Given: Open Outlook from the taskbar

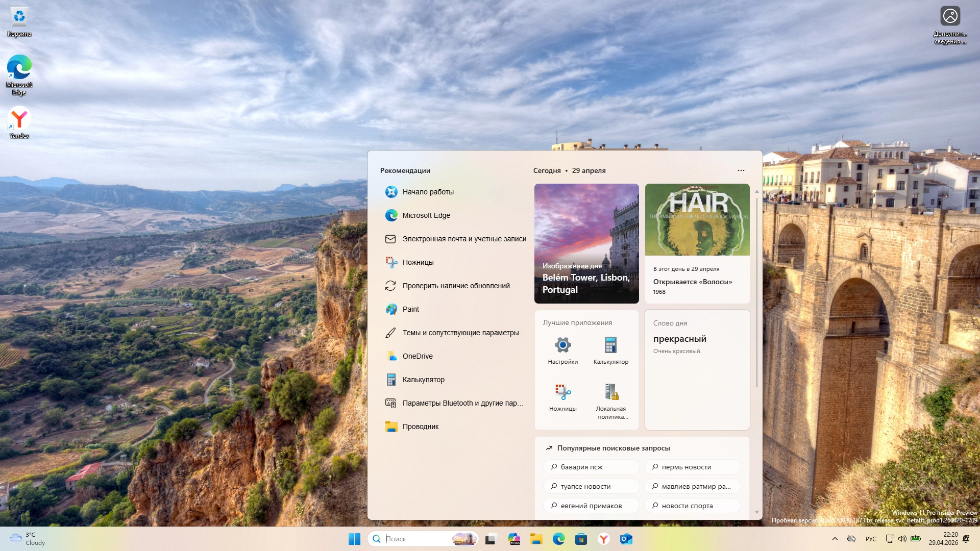Looking at the screenshot, I should (x=626, y=539).
